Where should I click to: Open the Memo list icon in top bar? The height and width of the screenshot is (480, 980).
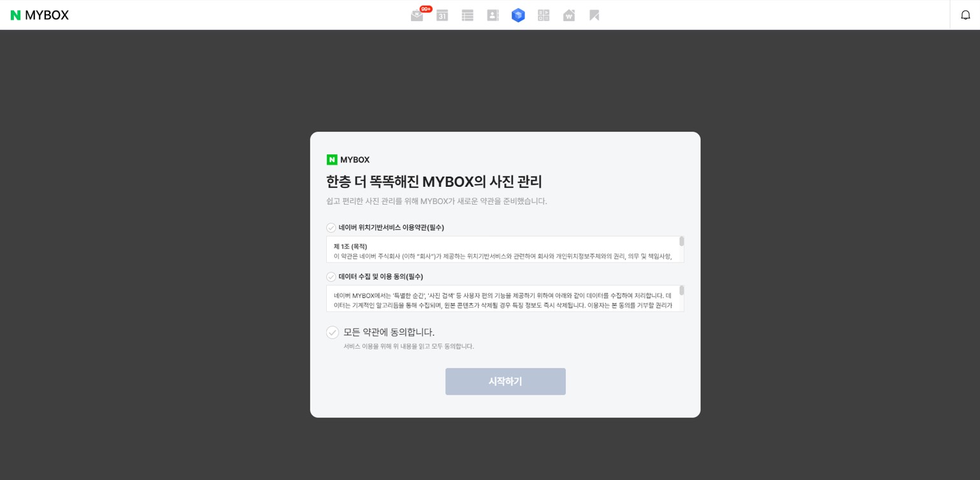coord(468,15)
